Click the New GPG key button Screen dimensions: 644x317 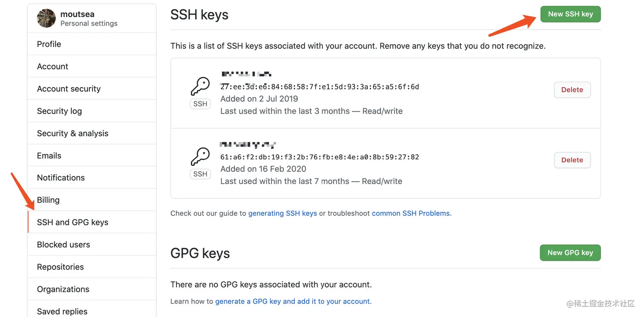pos(570,253)
